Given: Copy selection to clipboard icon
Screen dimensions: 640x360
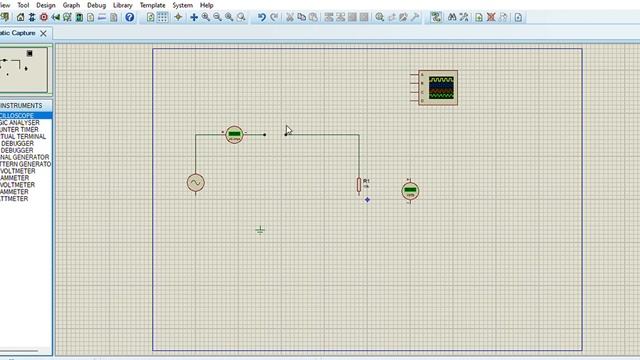Looking at the screenshot, I should coord(302,17).
